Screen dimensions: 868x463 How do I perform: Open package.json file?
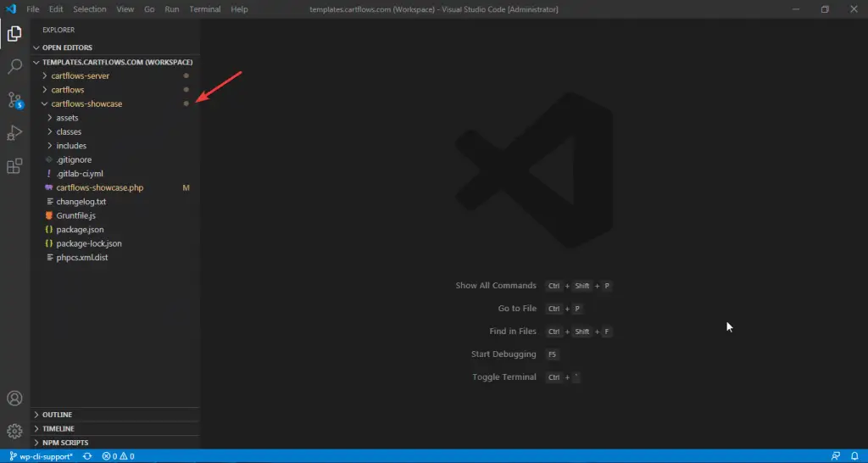pos(115,229)
